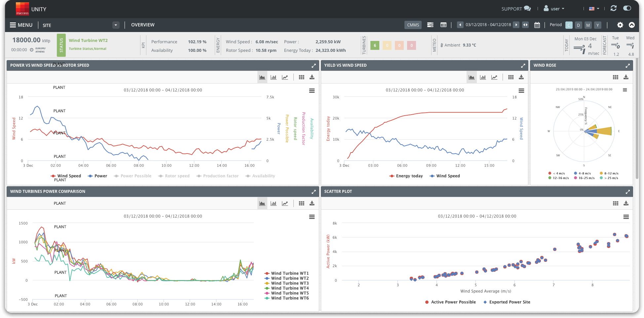Image resolution: width=644 pixels, height=318 pixels.
Task: Open the language flag dropdown
Action: click(x=594, y=9)
